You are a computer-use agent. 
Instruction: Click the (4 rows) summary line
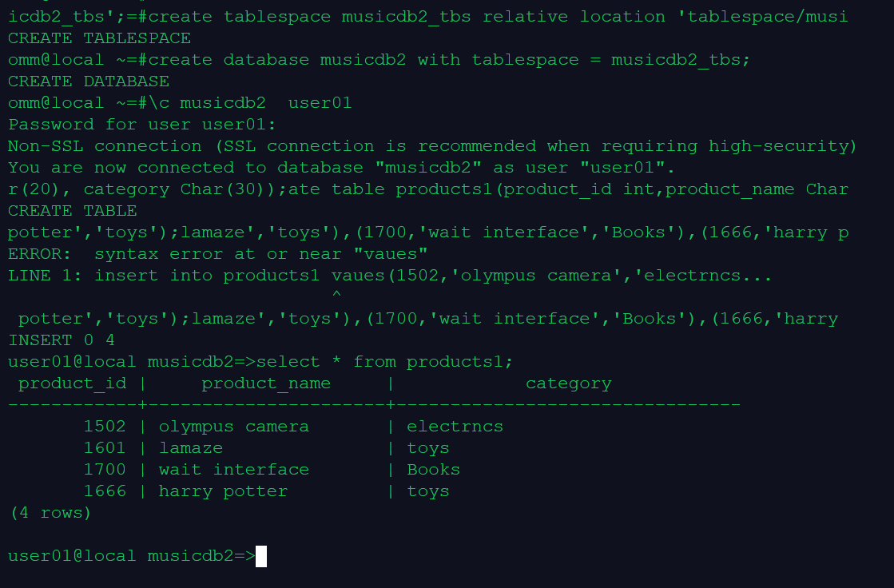50,513
